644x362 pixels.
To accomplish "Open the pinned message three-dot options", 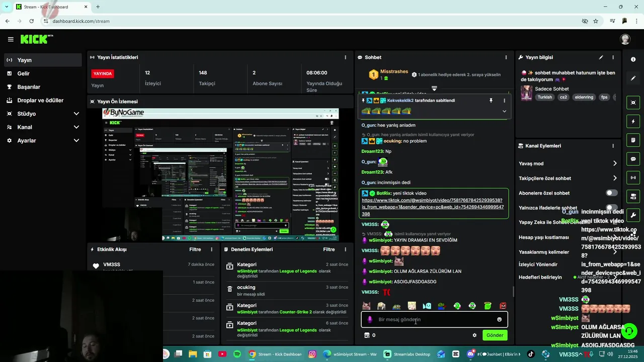I will coord(504,101).
